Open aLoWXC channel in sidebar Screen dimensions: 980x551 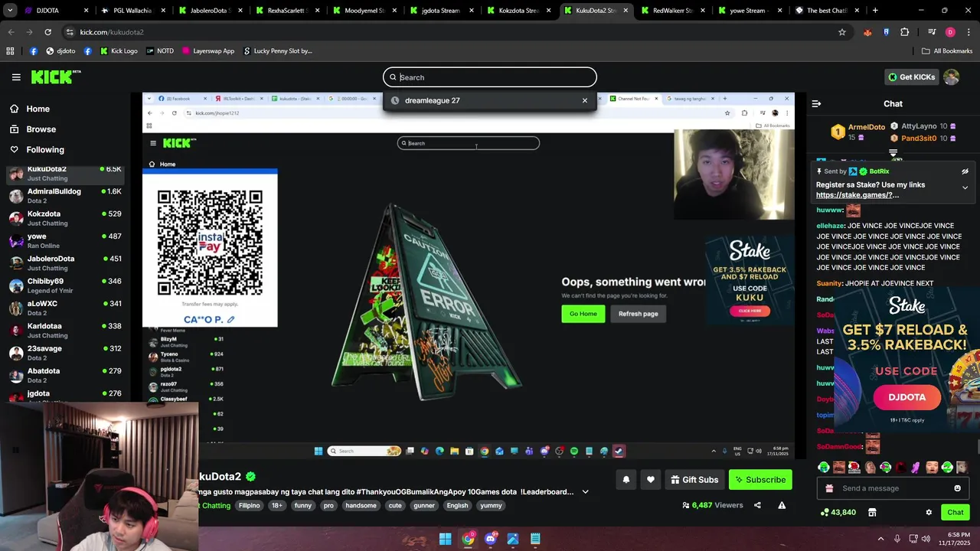pos(65,308)
